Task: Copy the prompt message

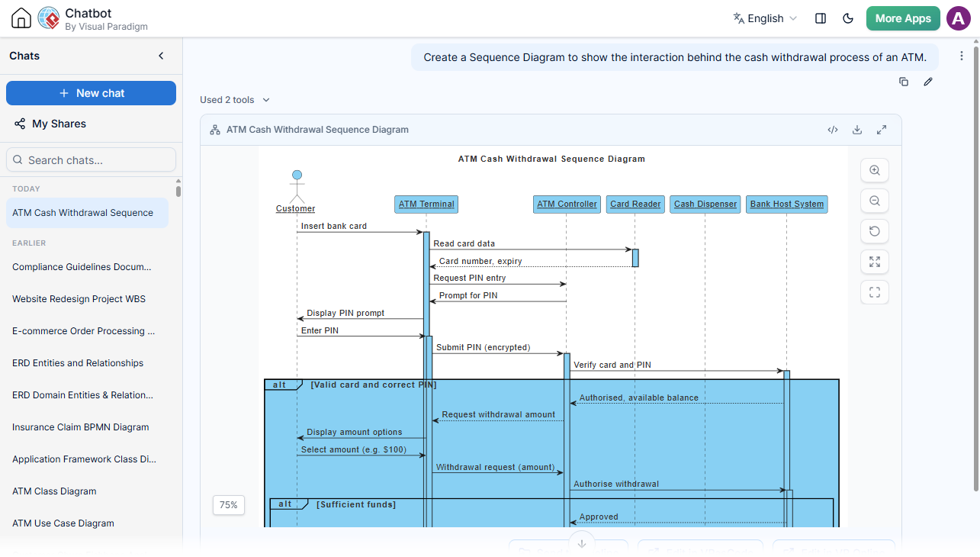Action: click(x=904, y=82)
